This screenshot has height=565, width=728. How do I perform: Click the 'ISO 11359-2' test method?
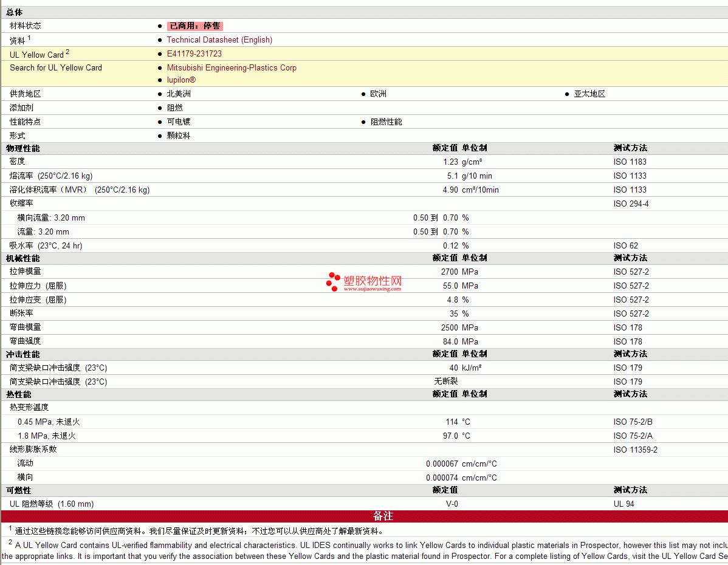[x=635, y=450]
